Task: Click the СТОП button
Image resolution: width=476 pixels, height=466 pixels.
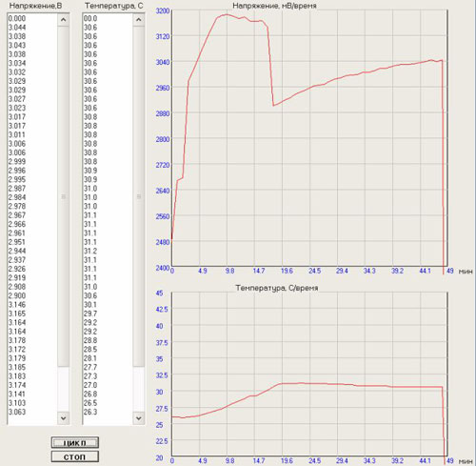Action: pyautogui.click(x=75, y=456)
